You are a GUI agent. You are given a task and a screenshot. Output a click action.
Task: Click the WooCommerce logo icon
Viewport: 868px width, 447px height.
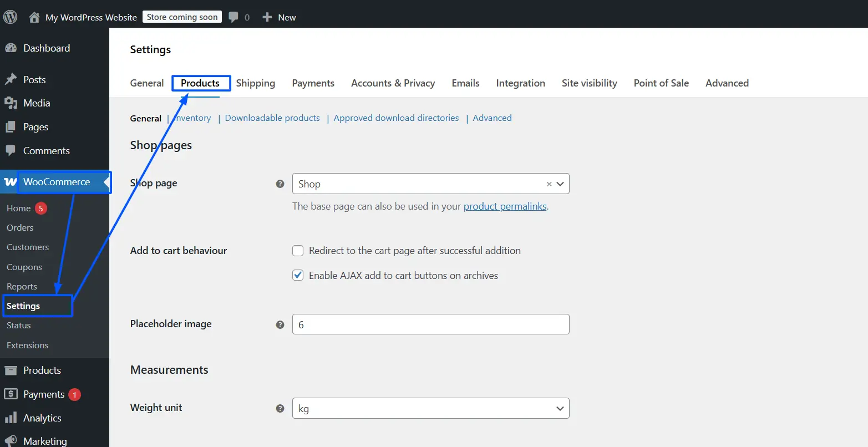[10, 182]
